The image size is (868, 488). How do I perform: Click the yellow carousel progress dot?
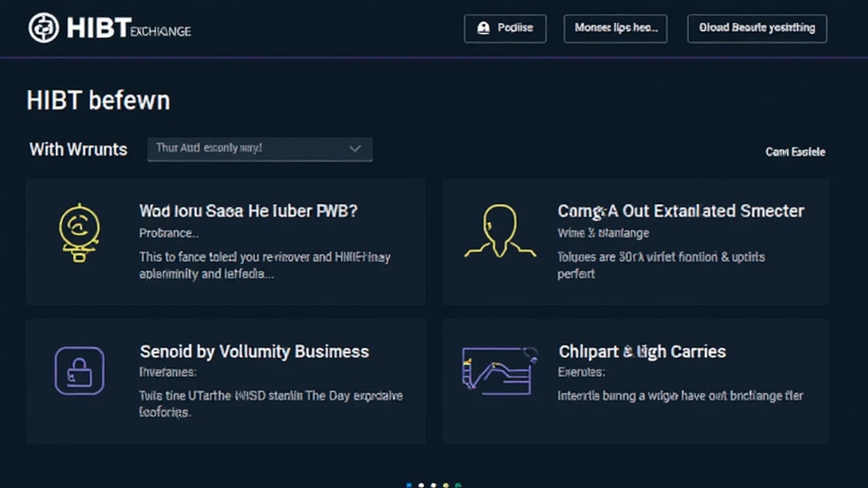pyautogui.click(x=445, y=485)
